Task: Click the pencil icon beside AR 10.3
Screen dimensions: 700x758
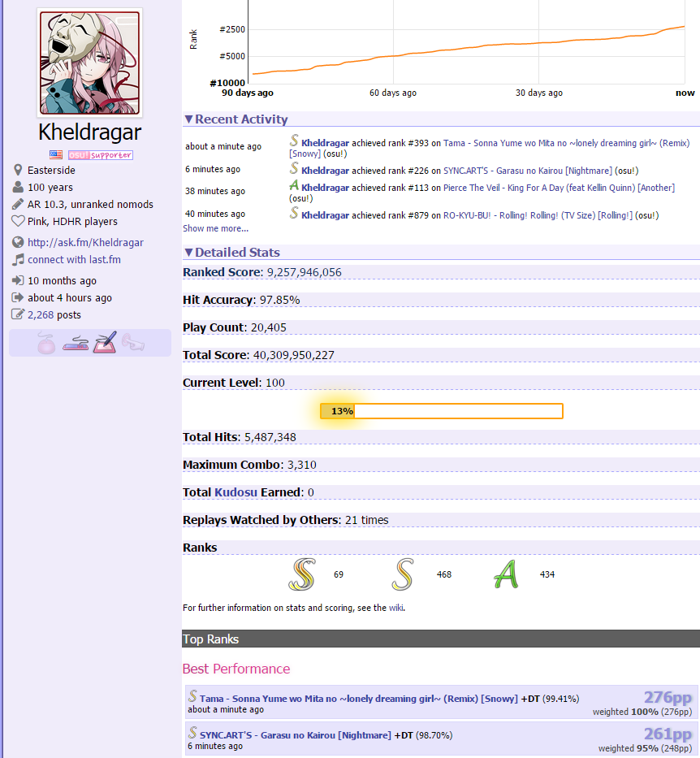Action: point(18,204)
